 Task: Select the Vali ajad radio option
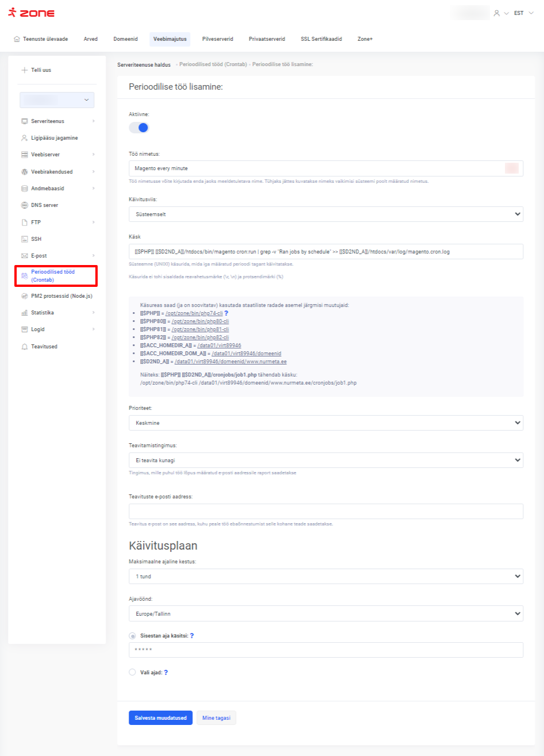tap(133, 672)
